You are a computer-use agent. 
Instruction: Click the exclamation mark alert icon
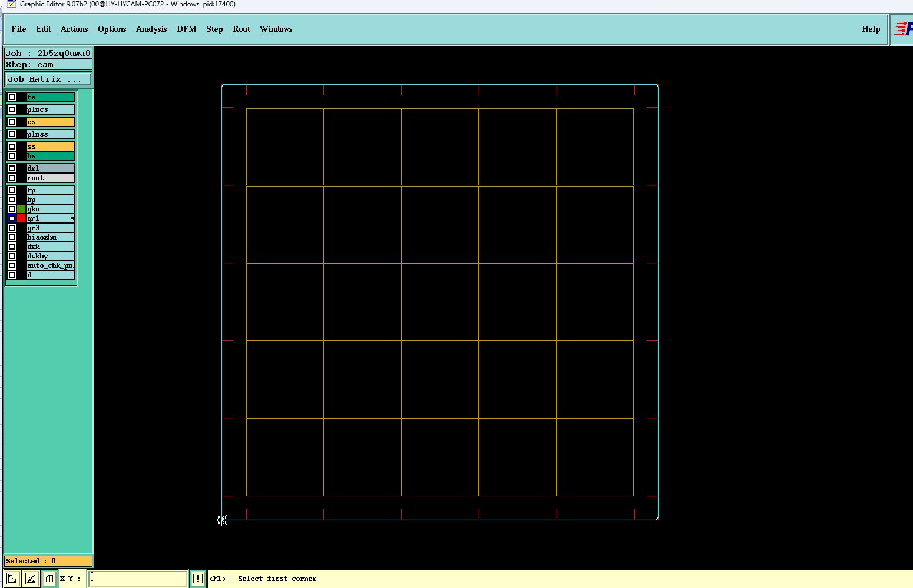[198, 579]
